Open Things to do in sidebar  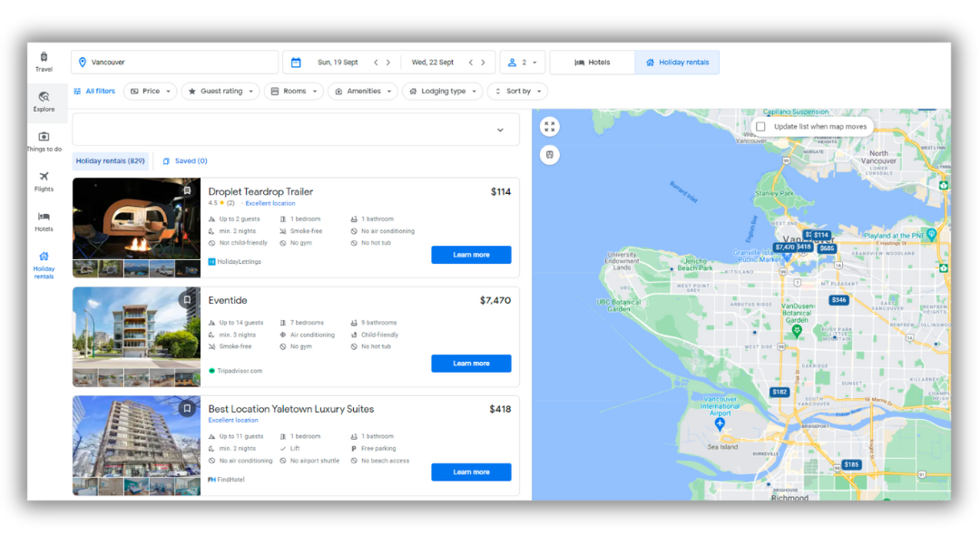point(44,141)
